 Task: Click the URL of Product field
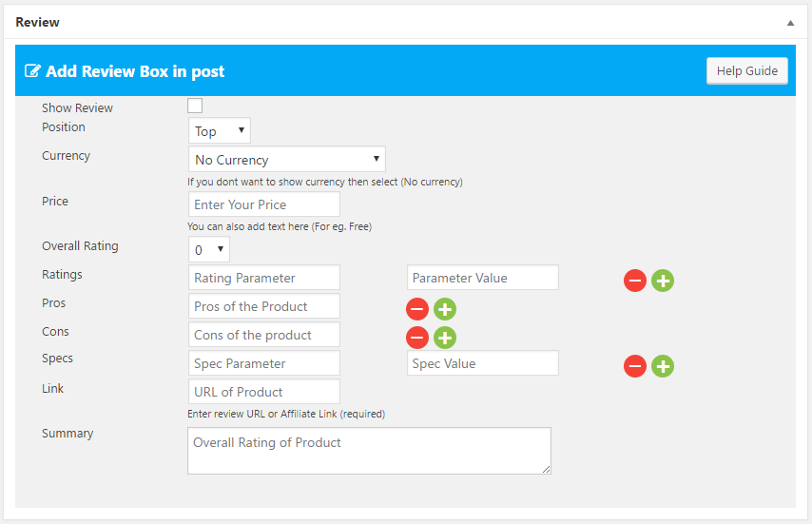click(263, 392)
